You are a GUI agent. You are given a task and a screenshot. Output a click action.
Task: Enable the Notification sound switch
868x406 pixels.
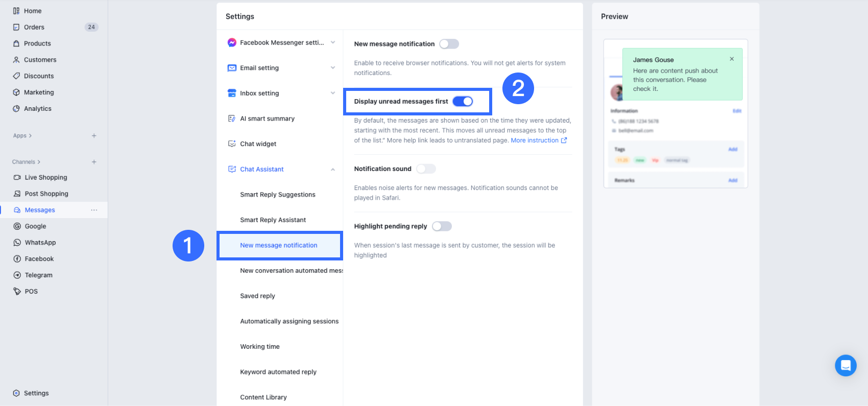click(x=426, y=169)
